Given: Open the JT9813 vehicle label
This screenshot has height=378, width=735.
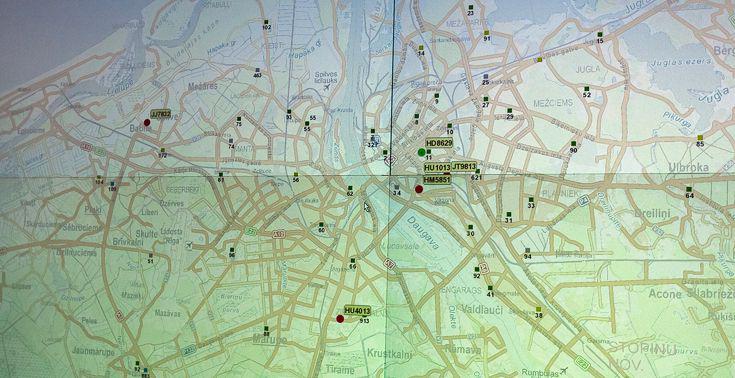Looking at the screenshot, I should pyautogui.click(x=464, y=166).
